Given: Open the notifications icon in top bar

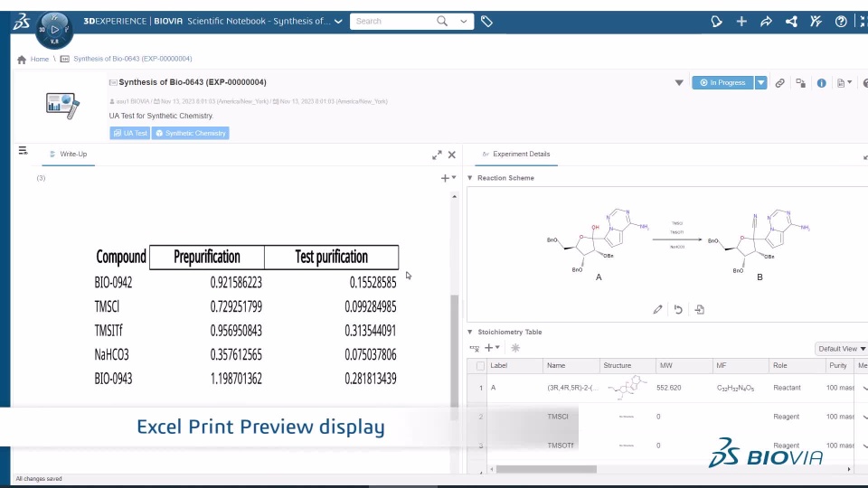Looking at the screenshot, I should coord(716,22).
